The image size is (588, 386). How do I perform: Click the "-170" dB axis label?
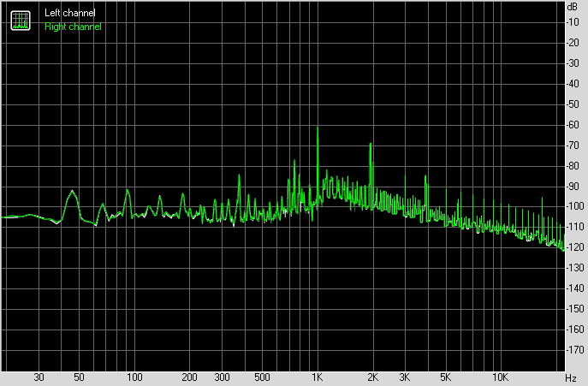click(575, 349)
